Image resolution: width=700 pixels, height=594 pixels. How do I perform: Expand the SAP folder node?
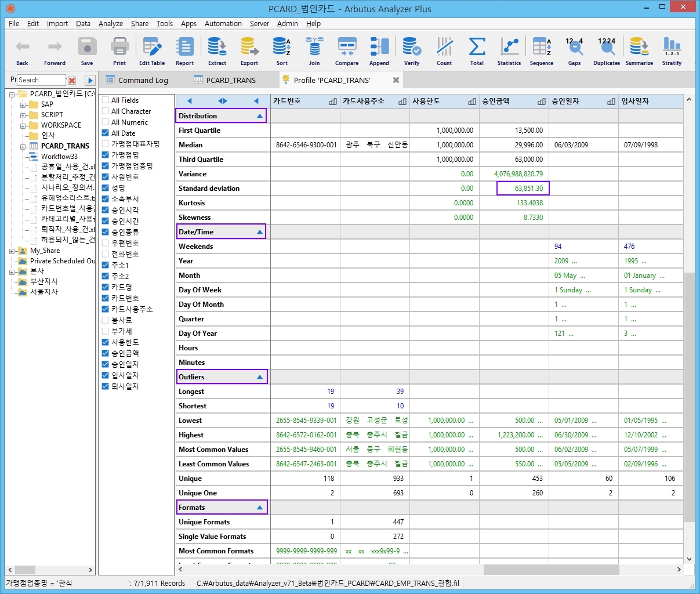pyautogui.click(x=23, y=105)
